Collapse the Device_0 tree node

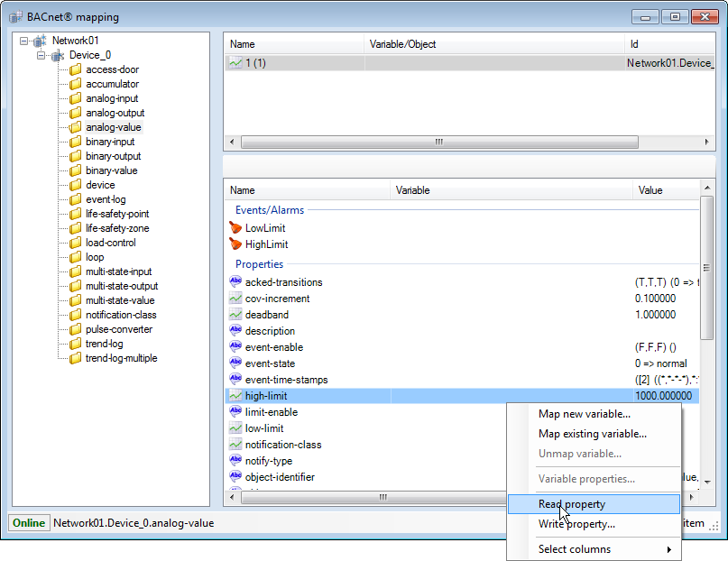pyautogui.click(x=41, y=55)
